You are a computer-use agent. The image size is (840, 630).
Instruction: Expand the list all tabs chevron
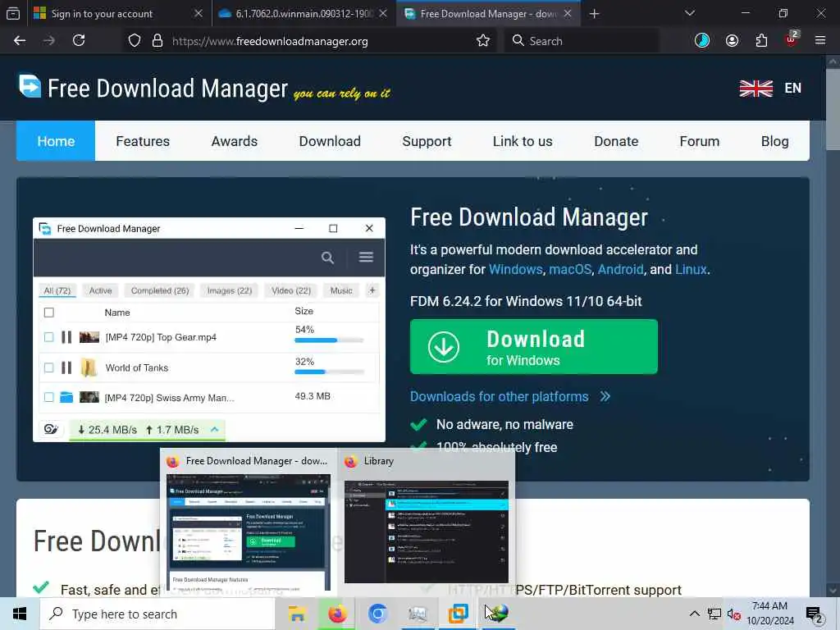click(x=690, y=13)
